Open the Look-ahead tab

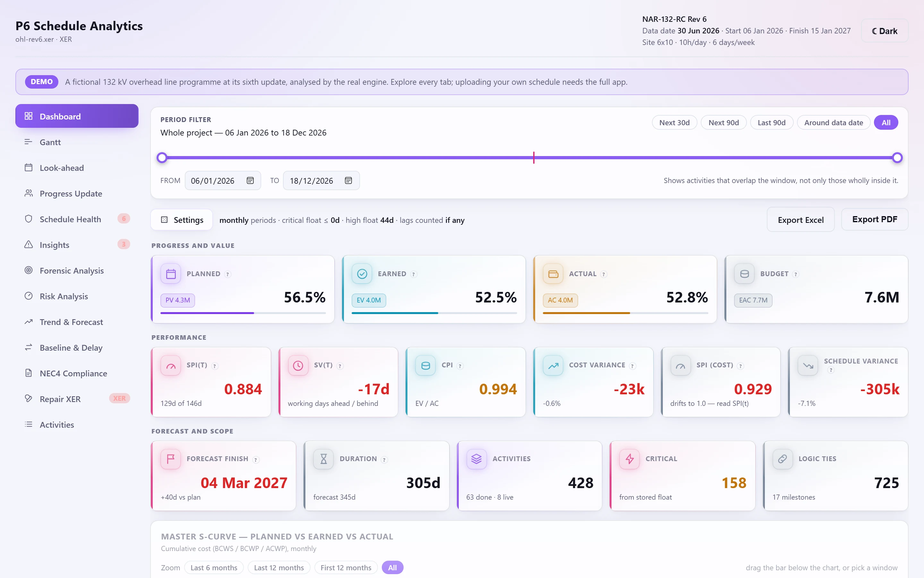click(77, 167)
